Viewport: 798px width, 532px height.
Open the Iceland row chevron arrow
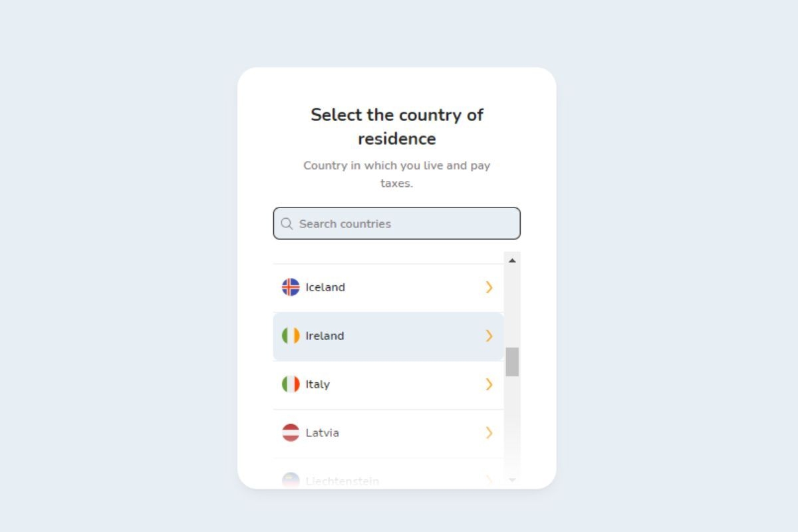coord(489,287)
